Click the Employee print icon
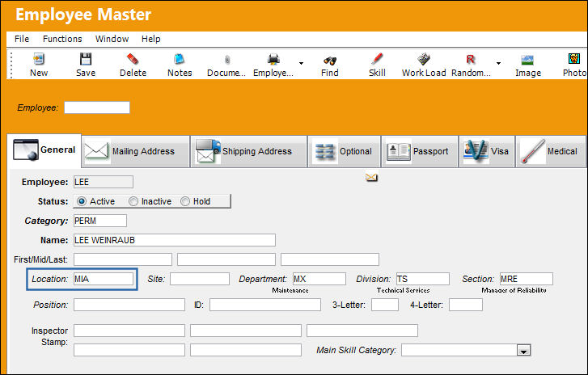The image size is (588, 375). tap(273, 59)
